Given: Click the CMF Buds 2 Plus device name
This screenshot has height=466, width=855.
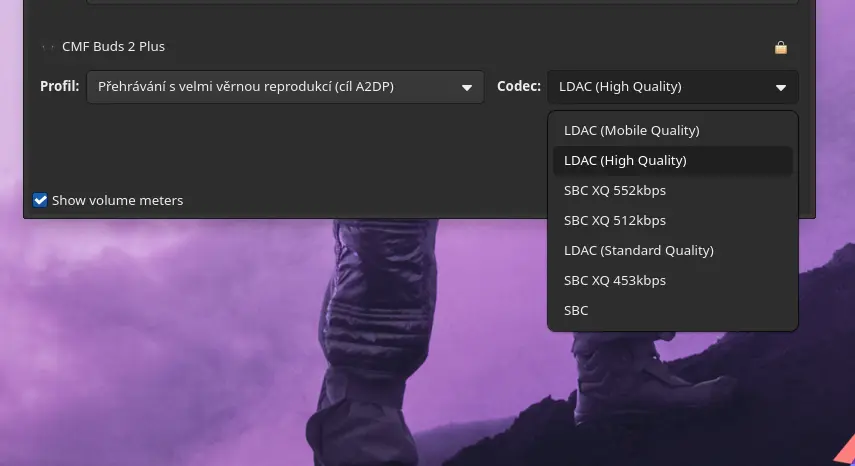Looking at the screenshot, I should [x=113, y=47].
